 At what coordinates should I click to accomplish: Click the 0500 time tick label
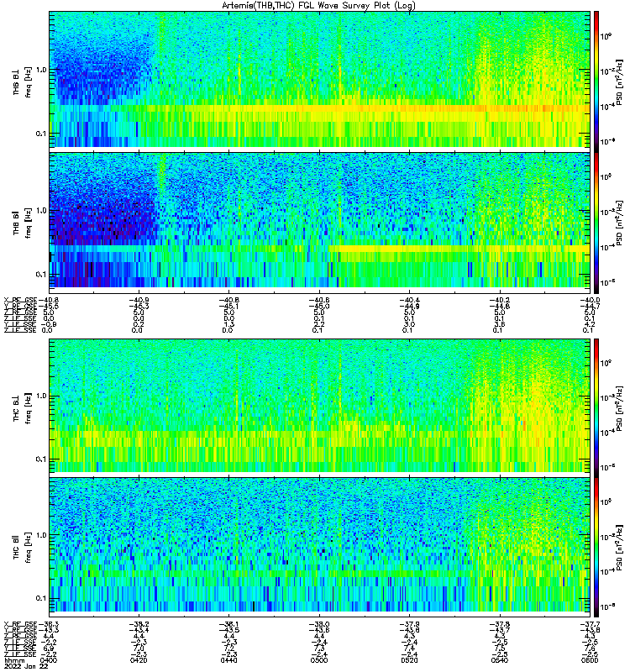click(x=319, y=660)
